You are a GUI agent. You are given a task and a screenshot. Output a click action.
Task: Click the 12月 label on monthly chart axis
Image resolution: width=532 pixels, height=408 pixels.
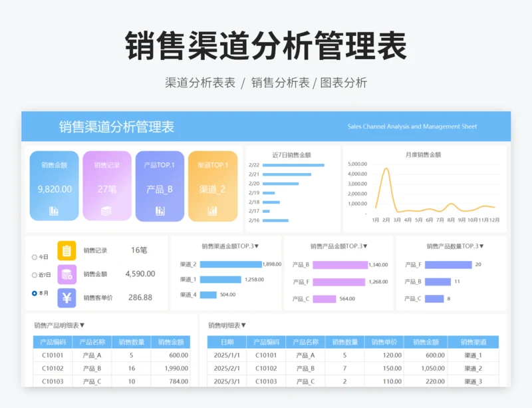[x=494, y=220]
